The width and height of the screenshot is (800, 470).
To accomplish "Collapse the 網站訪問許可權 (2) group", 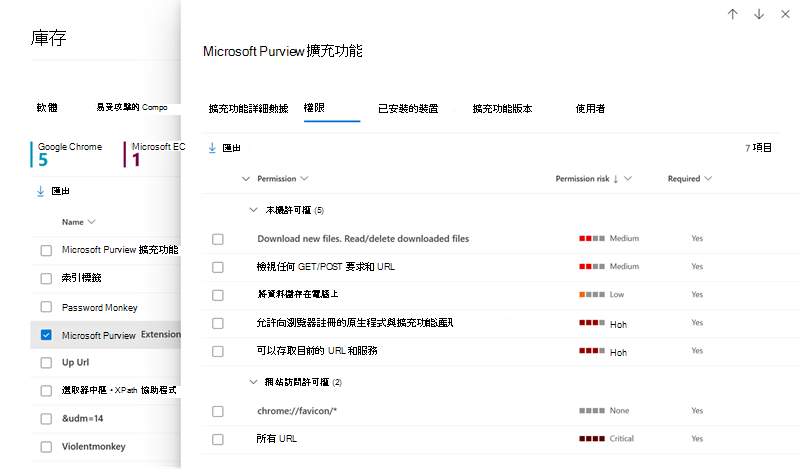I will 253,382.
